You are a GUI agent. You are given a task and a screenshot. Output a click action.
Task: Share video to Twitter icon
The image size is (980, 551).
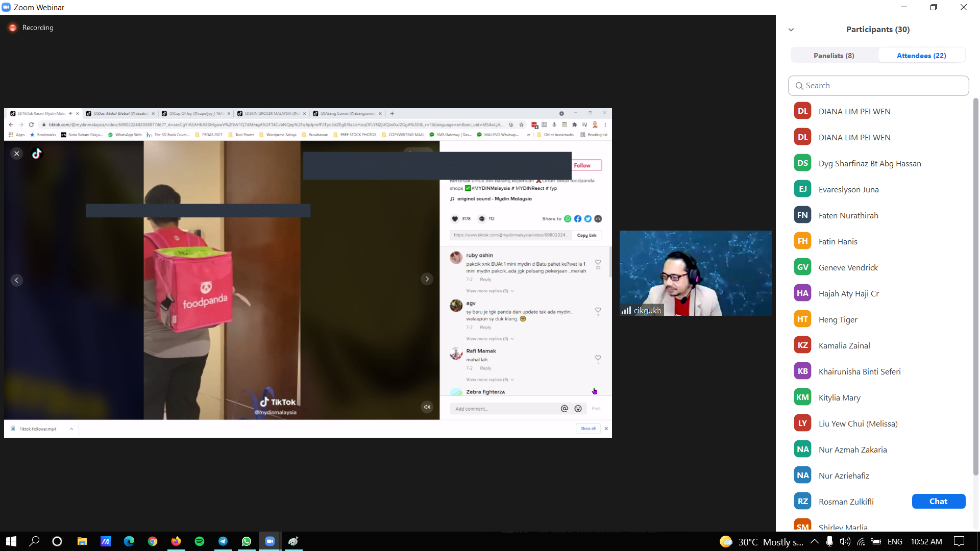(x=588, y=219)
